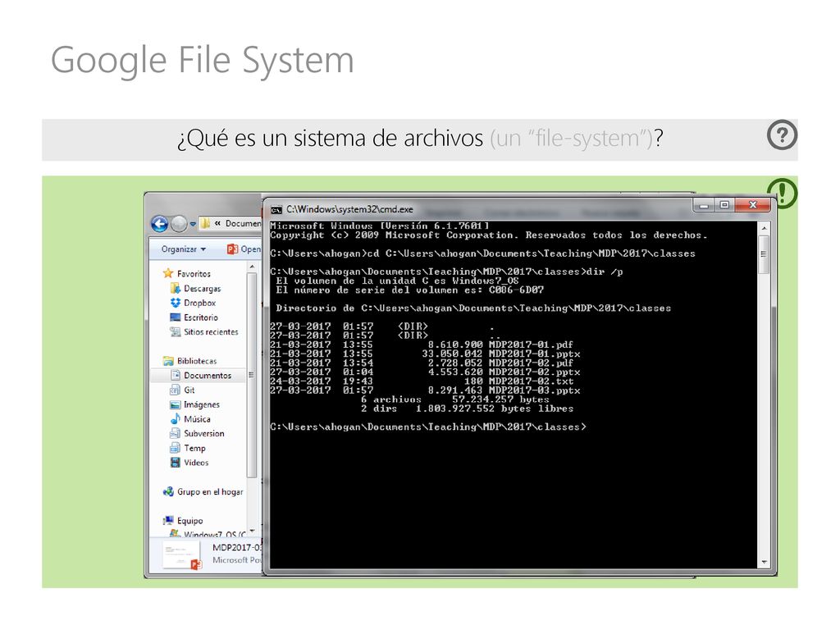This screenshot has height=630, width=840.
Task: Click the Vídeos library icon
Action: click(x=176, y=463)
